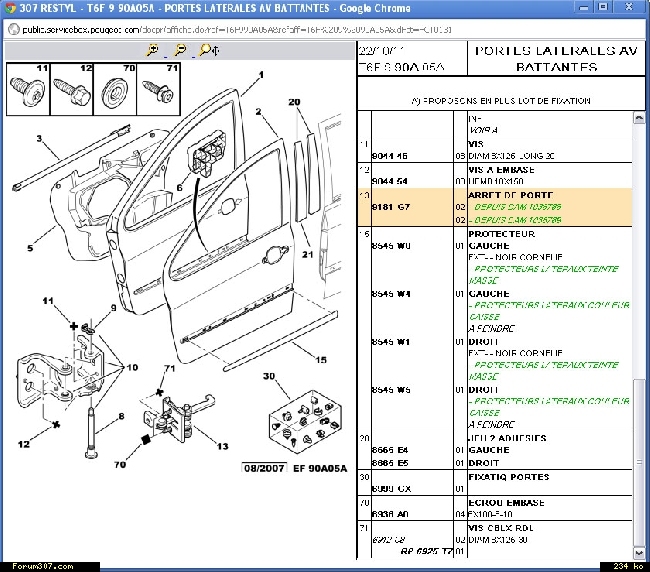Viewport: 650px width, 572px height.
Task: Open the screw thumbnail numbered 71
Action: coord(158,89)
